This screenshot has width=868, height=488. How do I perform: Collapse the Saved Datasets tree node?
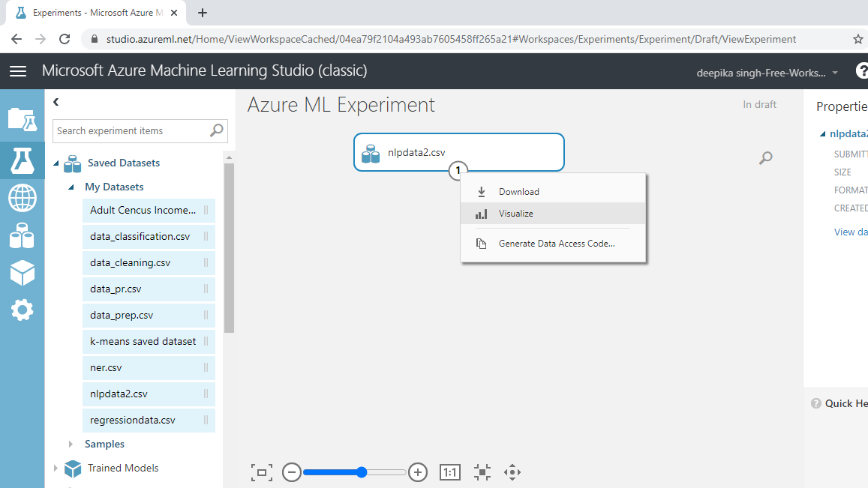(56, 163)
